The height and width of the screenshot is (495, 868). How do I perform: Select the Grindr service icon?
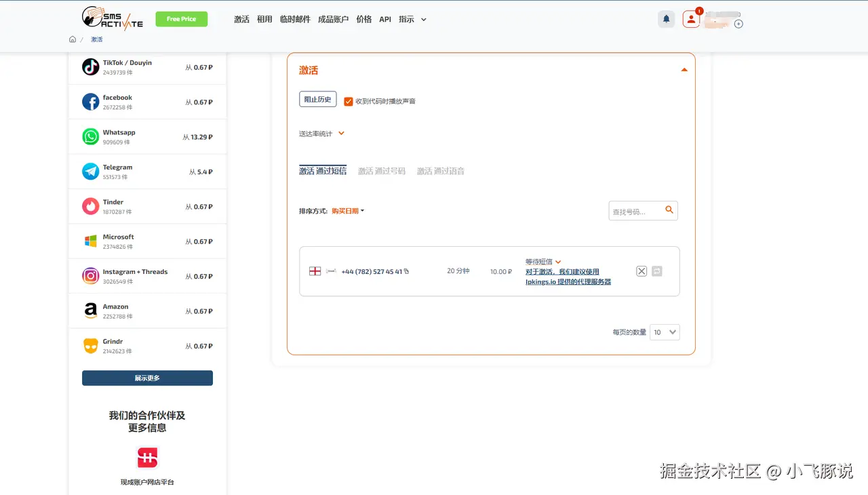point(91,346)
